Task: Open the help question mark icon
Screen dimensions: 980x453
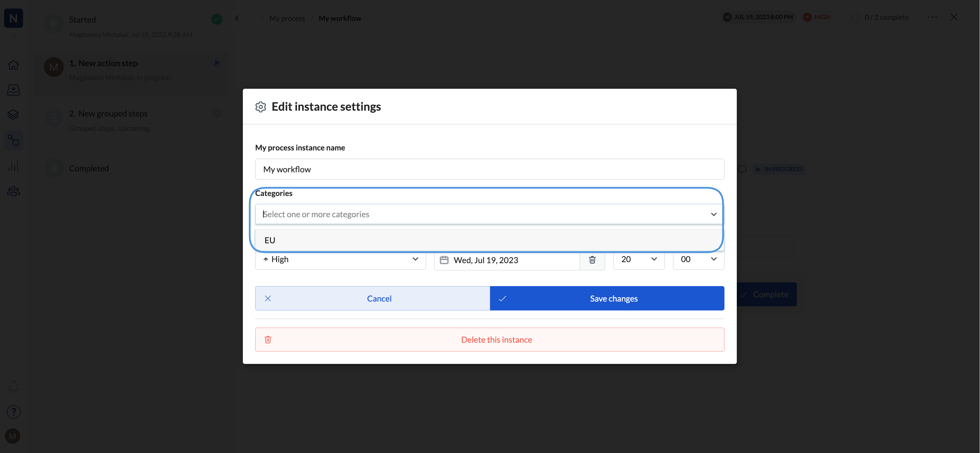Action: pyautogui.click(x=13, y=412)
